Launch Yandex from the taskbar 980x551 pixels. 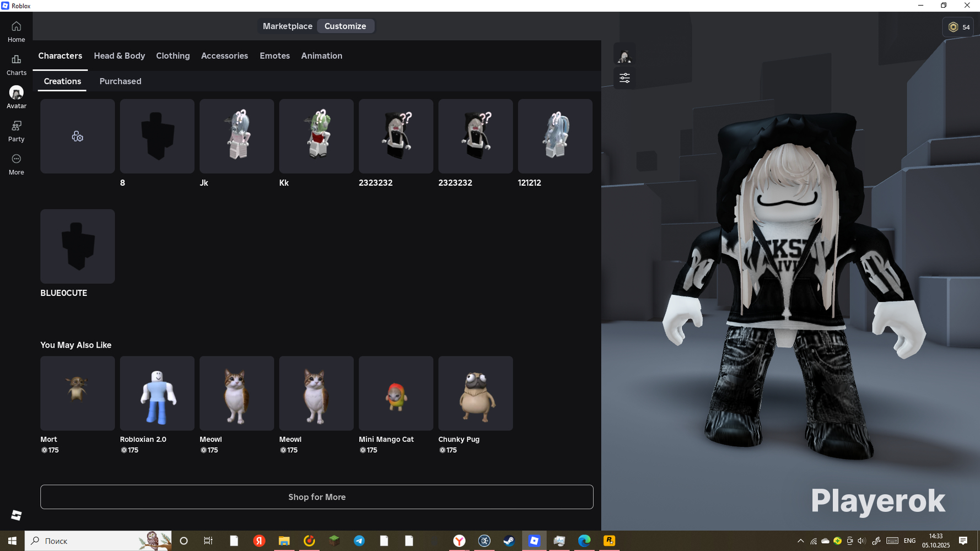click(x=259, y=541)
